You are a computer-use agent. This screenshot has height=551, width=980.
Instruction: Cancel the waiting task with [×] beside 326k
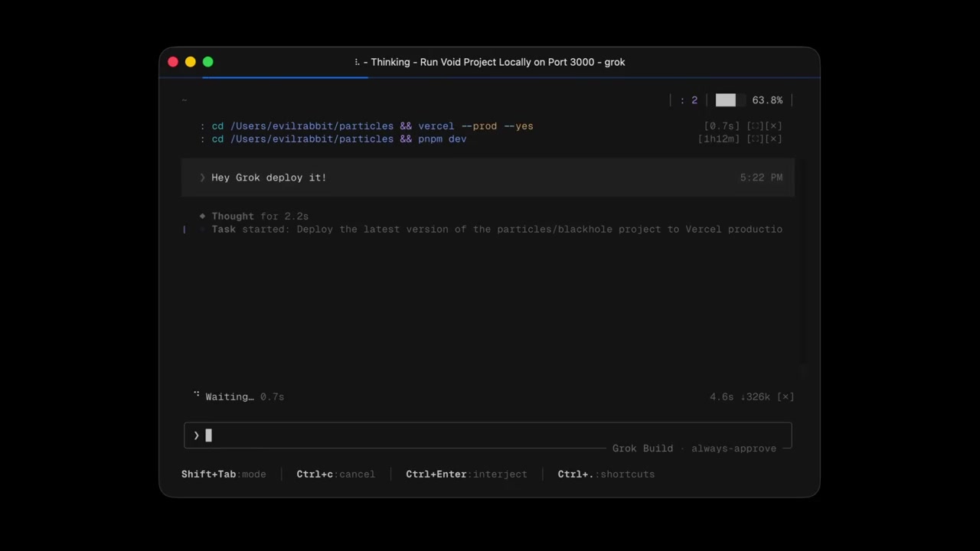point(786,396)
